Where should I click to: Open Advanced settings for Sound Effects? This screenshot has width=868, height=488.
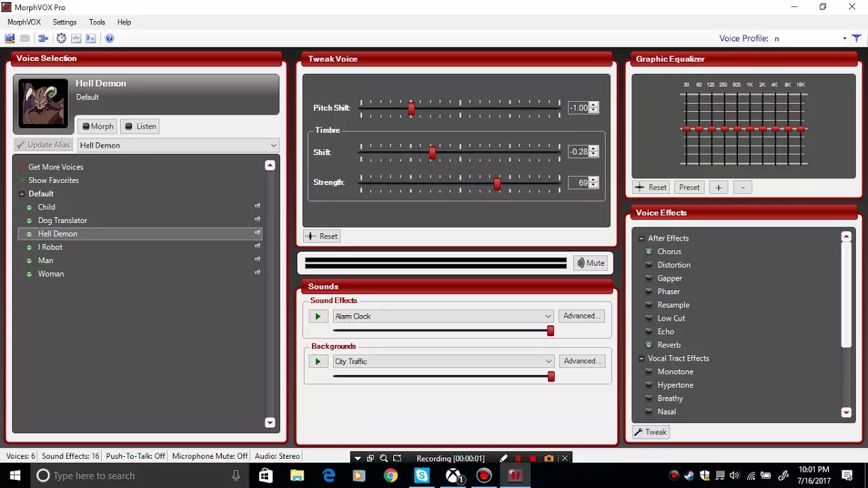[x=582, y=316]
